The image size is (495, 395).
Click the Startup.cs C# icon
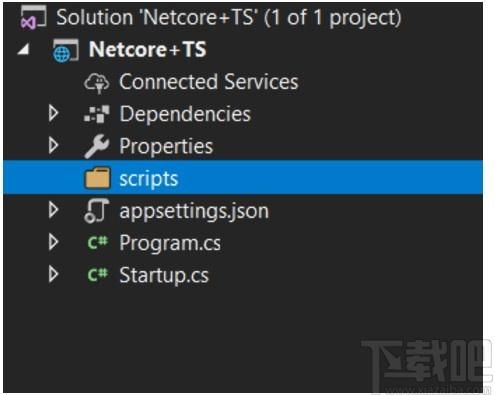(97, 275)
